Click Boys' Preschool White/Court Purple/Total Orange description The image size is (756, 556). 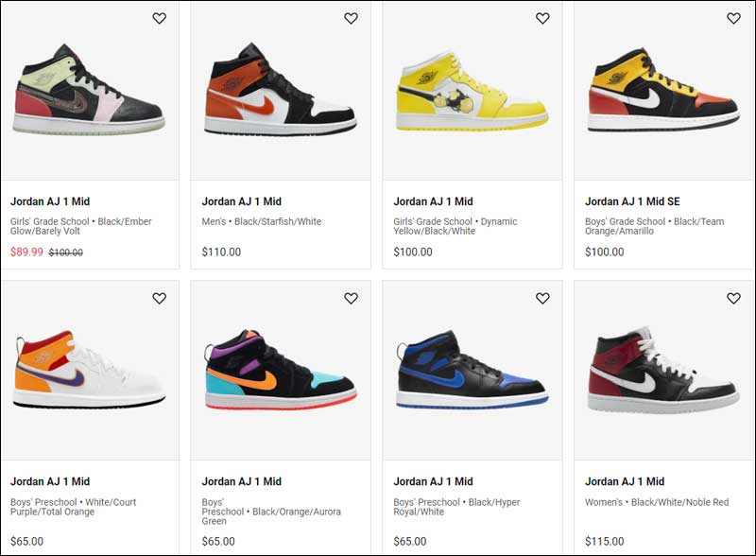[x=74, y=507]
